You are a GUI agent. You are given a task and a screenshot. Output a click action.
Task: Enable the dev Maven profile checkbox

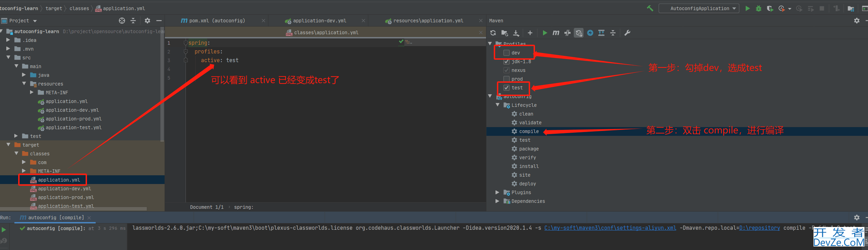coord(506,53)
